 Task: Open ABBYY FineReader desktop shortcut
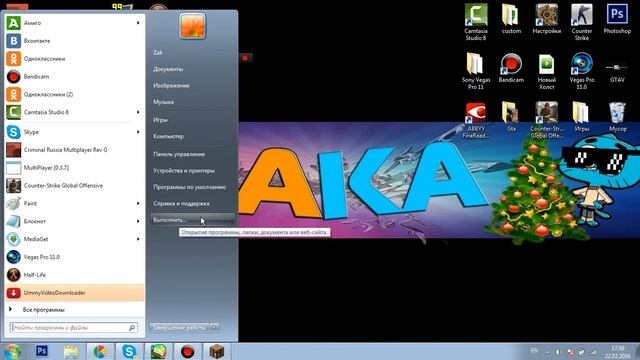click(x=476, y=120)
